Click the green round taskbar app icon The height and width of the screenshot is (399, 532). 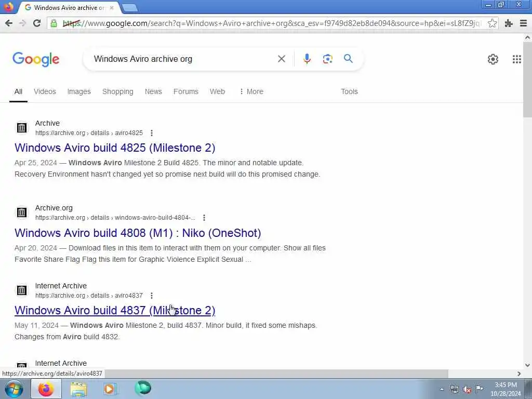(143, 388)
